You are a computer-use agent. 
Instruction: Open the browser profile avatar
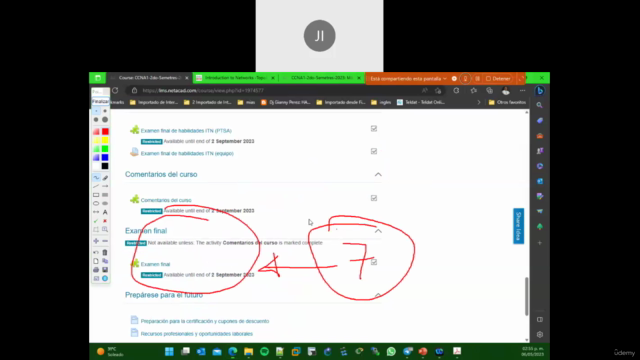[506, 91]
